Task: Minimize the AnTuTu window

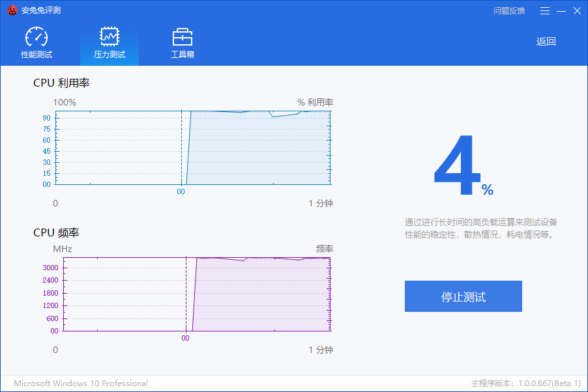Action: point(561,11)
